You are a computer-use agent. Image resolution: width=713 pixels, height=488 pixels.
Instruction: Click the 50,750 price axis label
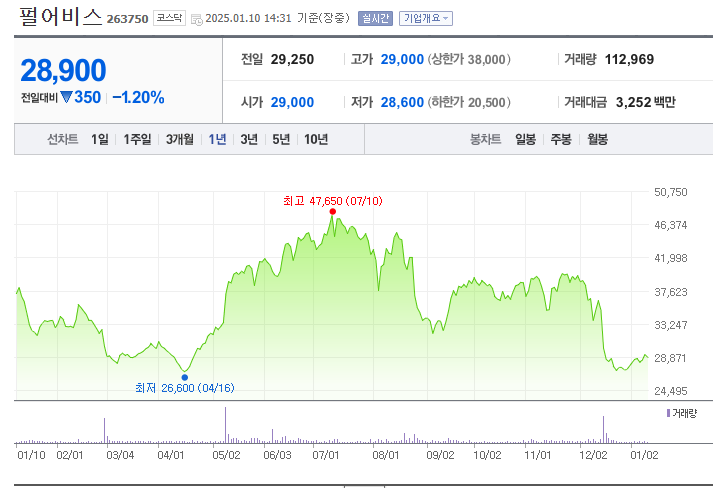pos(671,192)
